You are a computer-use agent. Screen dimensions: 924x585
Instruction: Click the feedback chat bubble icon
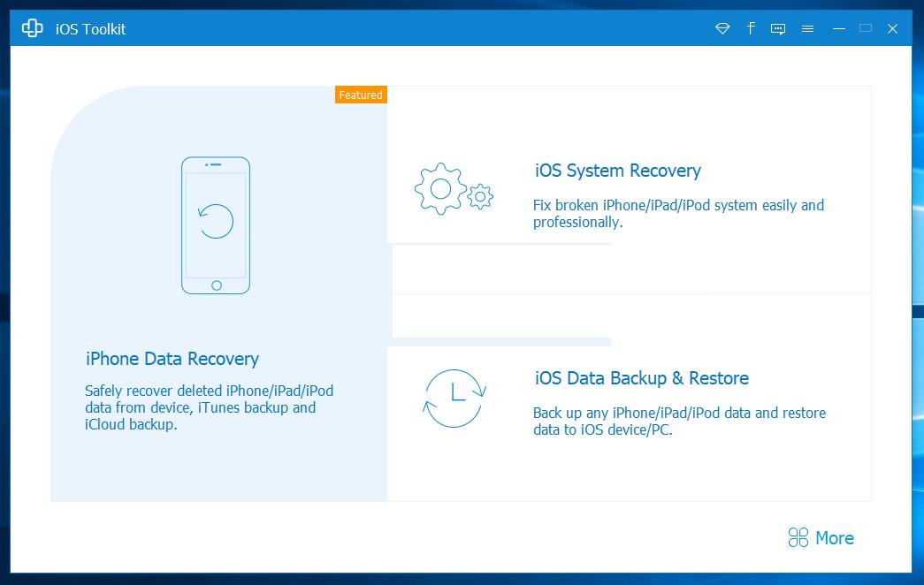(778, 29)
